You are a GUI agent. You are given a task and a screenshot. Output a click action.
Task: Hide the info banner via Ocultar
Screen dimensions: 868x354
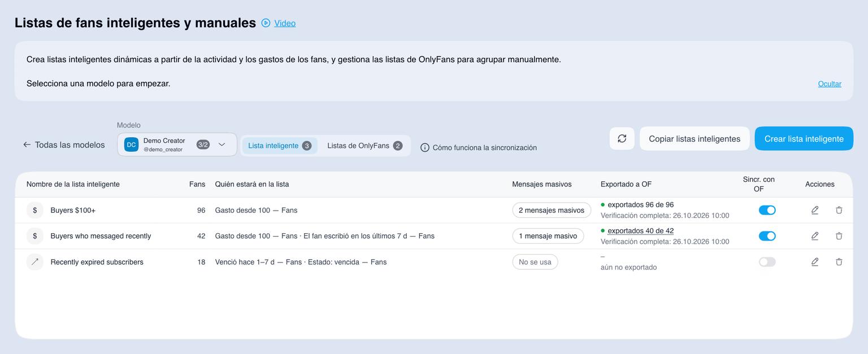(830, 84)
